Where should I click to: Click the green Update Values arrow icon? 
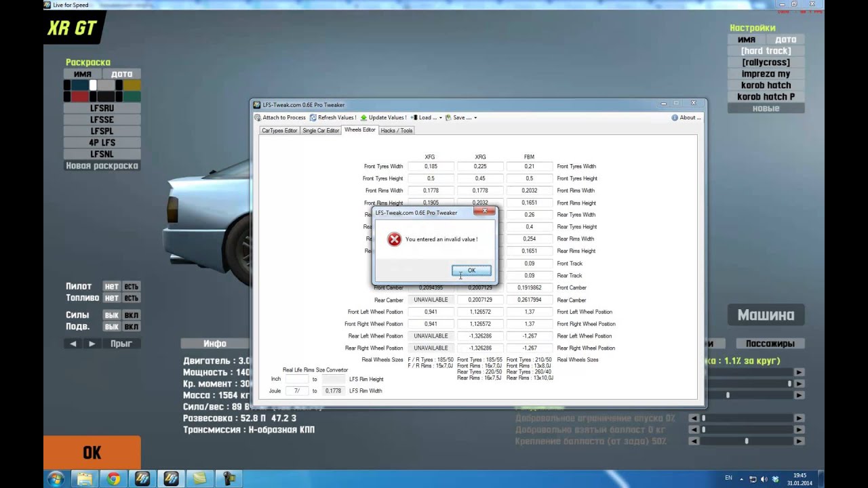coord(363,118)
